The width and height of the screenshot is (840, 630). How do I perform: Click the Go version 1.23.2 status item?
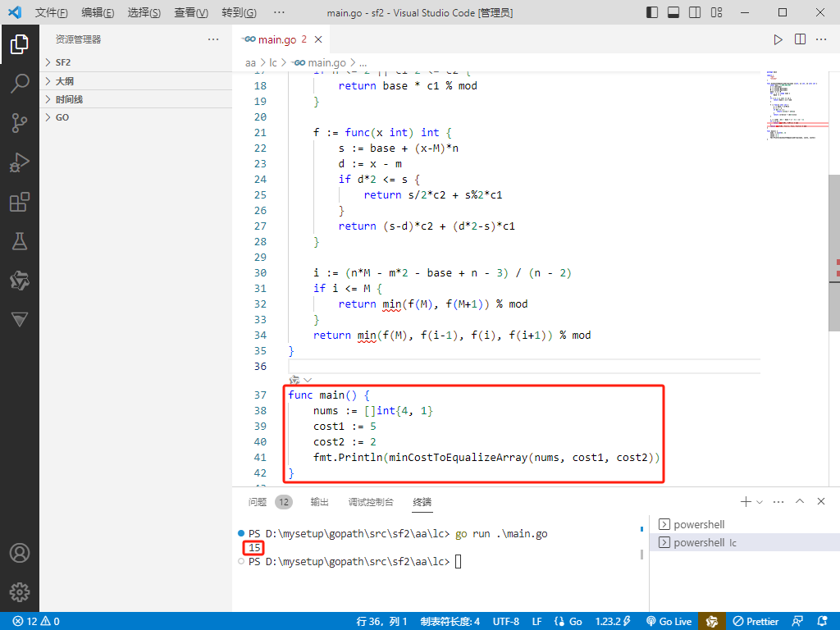[x=613, y=621]
